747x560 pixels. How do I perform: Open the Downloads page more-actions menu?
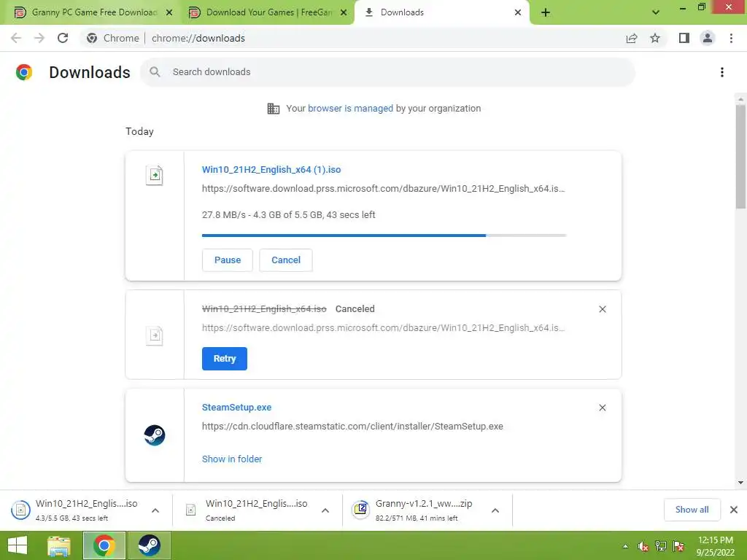722,72
